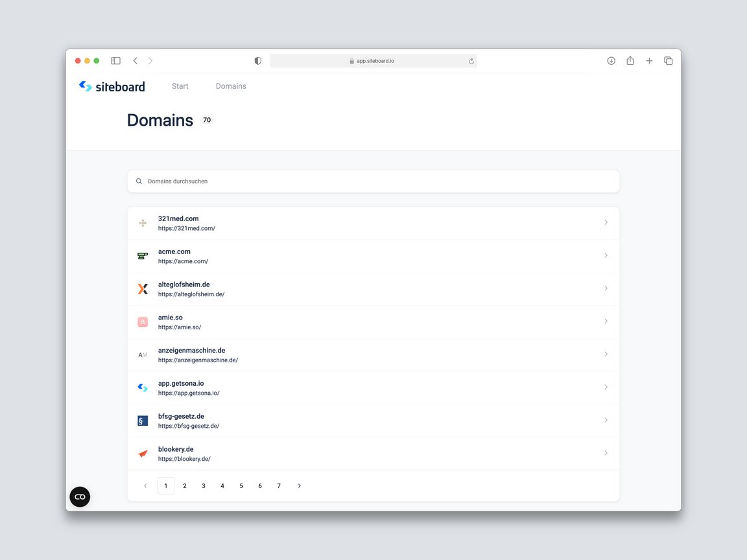Open the app.getsona.io domain title

tap(181, 383)
